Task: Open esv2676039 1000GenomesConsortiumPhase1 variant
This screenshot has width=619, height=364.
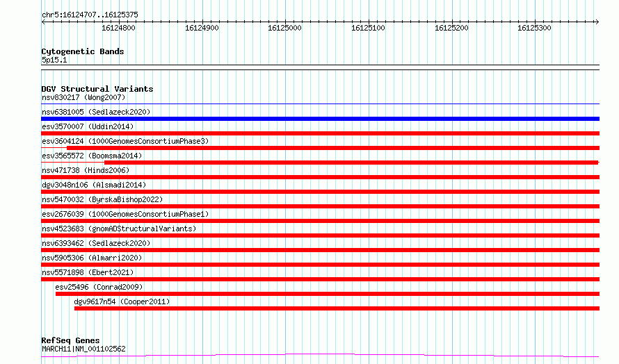Action: [125, 214]
